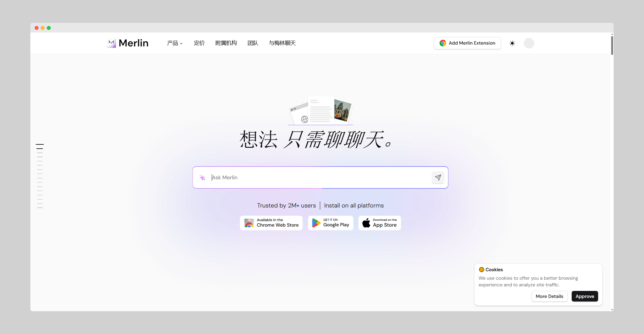Open the user avatar circle
The height and width of the screenshot is (334, 644).
point(529,43)
